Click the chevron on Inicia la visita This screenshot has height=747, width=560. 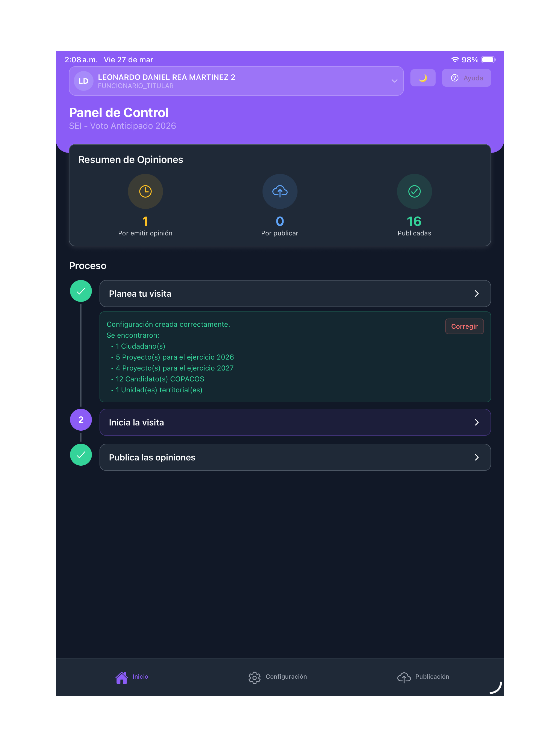coord(477,422)
